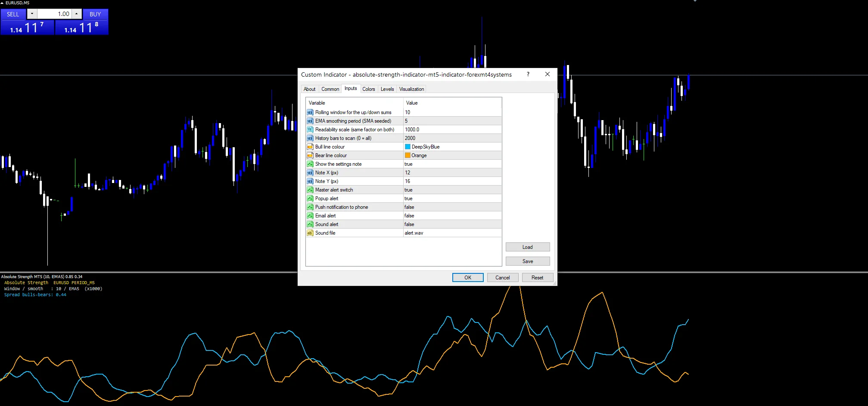Select History bars value 2000
Image resolution: width=868 pixels, height=406 pixels.
(x=452, y=138)
